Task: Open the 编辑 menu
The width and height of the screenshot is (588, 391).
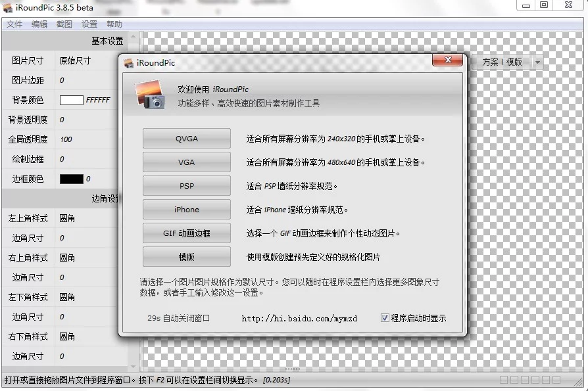Action: [39, 24]
